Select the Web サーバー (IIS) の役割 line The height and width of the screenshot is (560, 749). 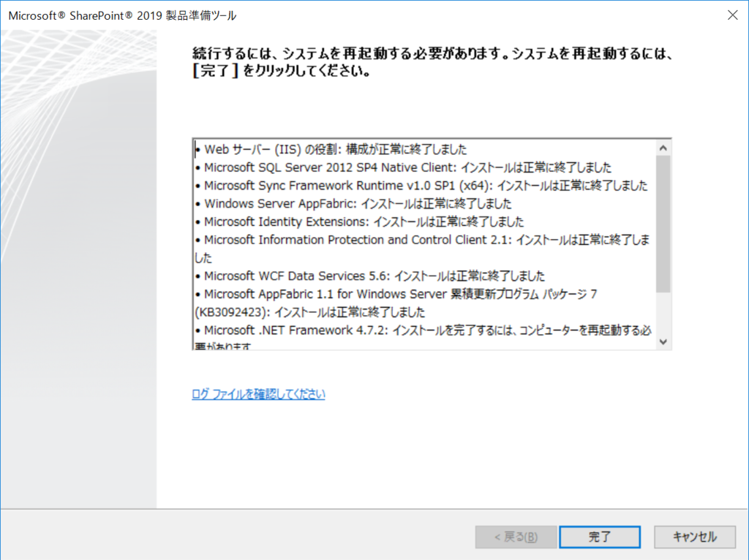331,149
